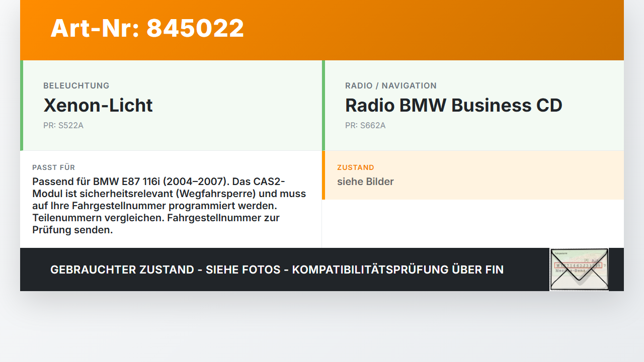Click the RADIO / NAVIGATION label
This screenshot has height=362, width=644.
(391, 85)
